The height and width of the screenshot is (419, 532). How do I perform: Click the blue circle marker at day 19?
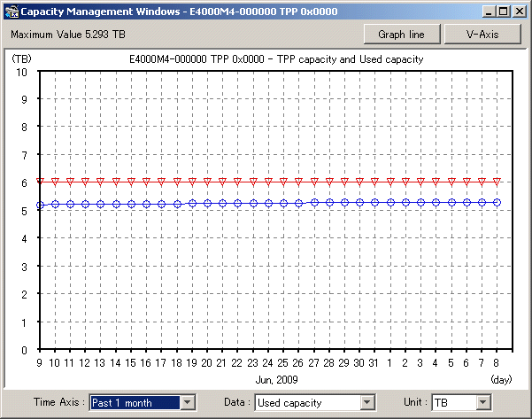click(x=192, y=204)
